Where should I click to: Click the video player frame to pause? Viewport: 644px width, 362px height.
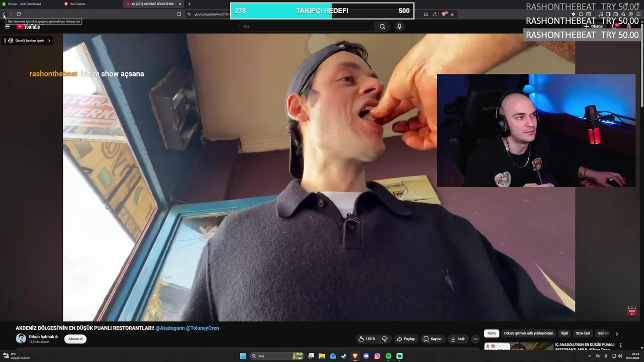319,177
